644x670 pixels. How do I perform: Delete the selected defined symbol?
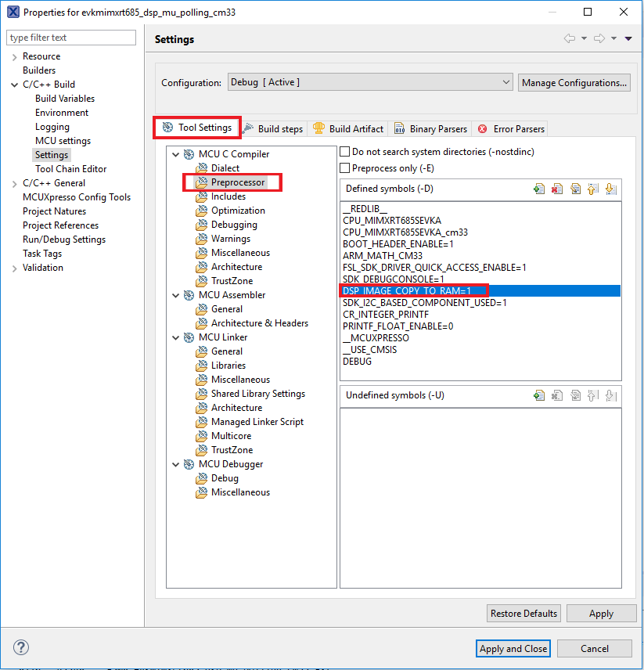pos(557,189)
